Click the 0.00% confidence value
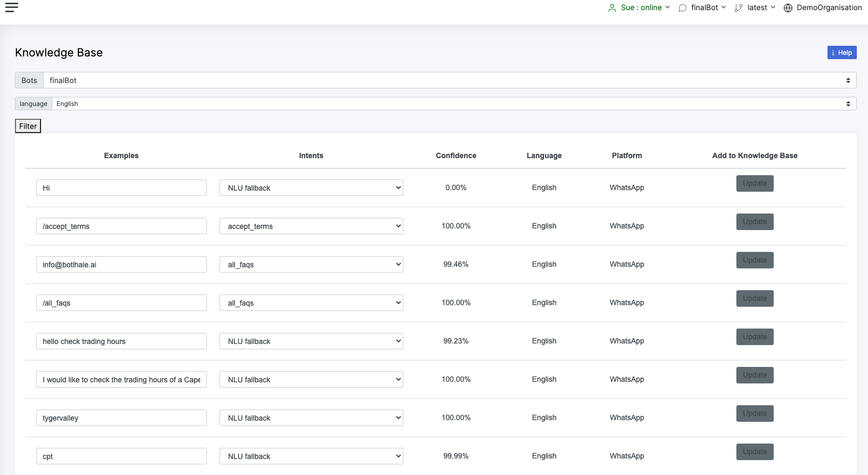 [456, 187]
